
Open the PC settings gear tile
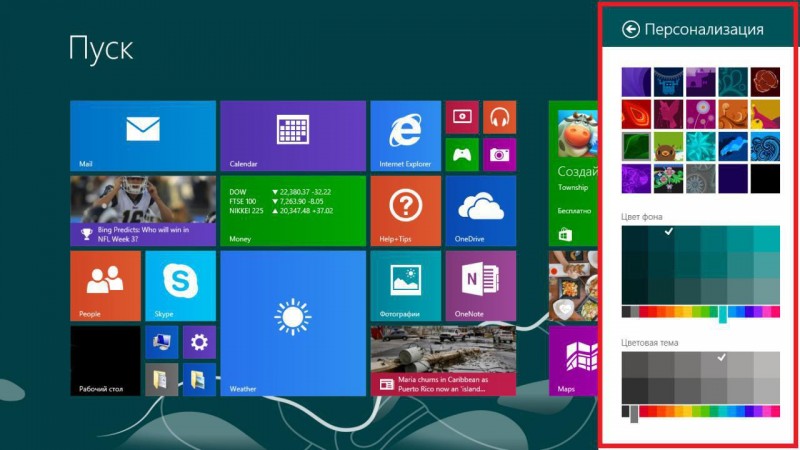(199, 342)
